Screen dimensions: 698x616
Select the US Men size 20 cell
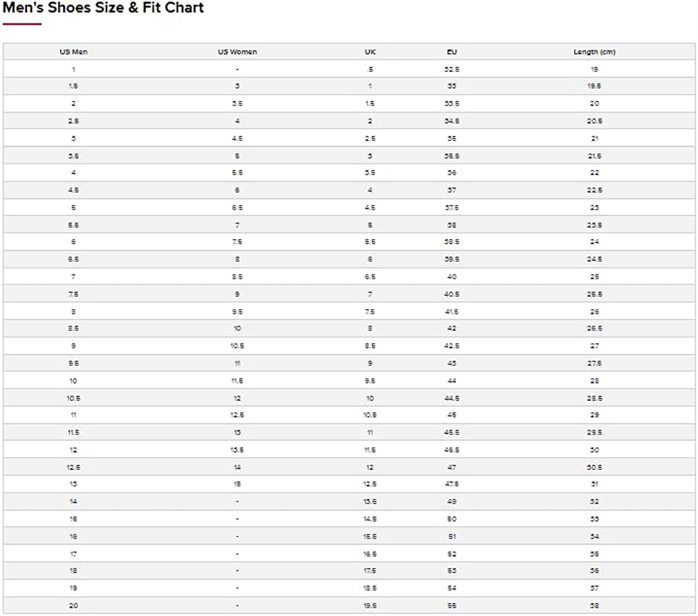73,606
